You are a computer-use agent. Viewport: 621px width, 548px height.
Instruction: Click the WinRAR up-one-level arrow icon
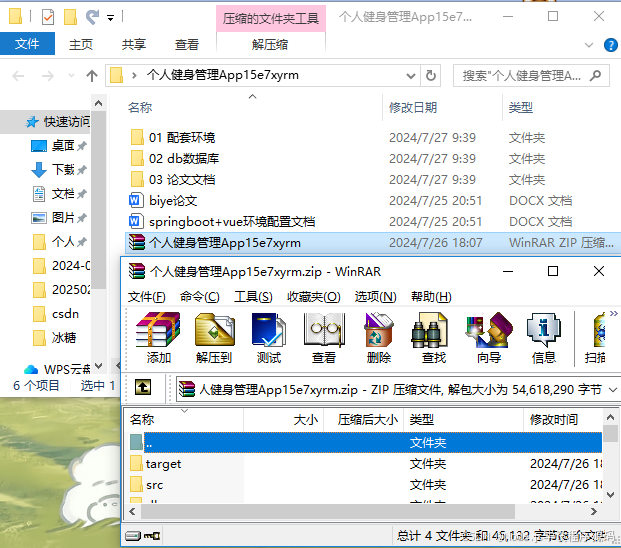143,387
